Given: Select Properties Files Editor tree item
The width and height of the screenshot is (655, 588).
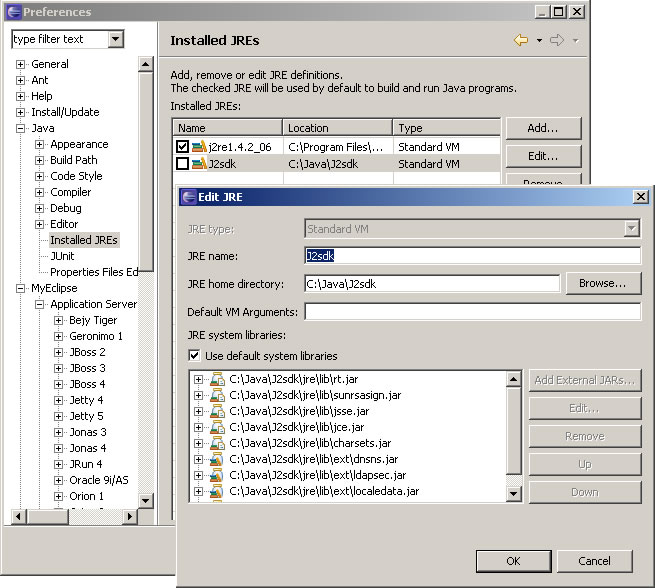Looking at the screenshot, I should pyautogui.click(x=94, y=272).
